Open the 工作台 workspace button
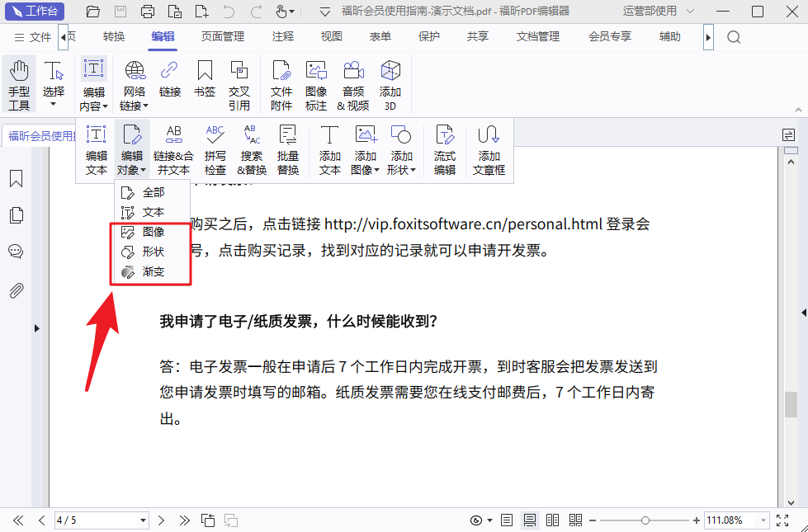This screenshot has height=532, width=808. (35, 12)
